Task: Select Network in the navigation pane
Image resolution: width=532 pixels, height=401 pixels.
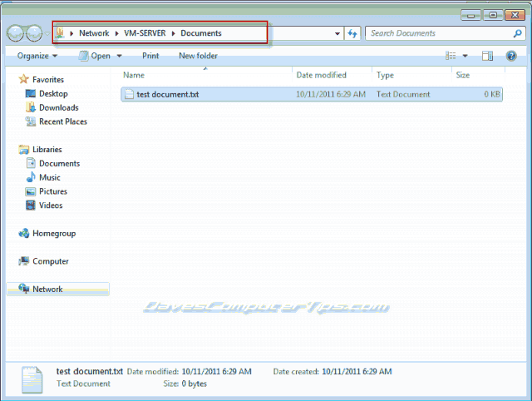Action: coord(47,289)
